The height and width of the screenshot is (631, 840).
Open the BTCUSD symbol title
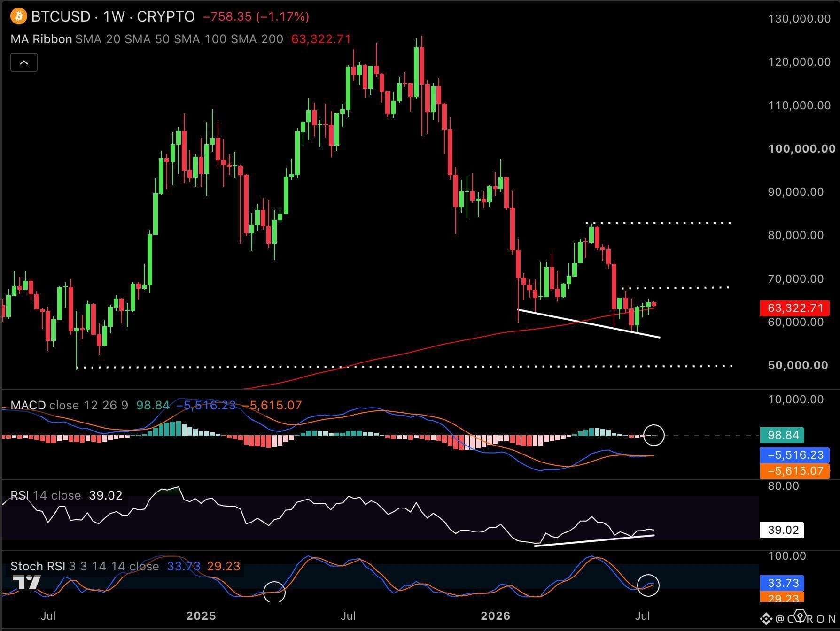(61, 17)
